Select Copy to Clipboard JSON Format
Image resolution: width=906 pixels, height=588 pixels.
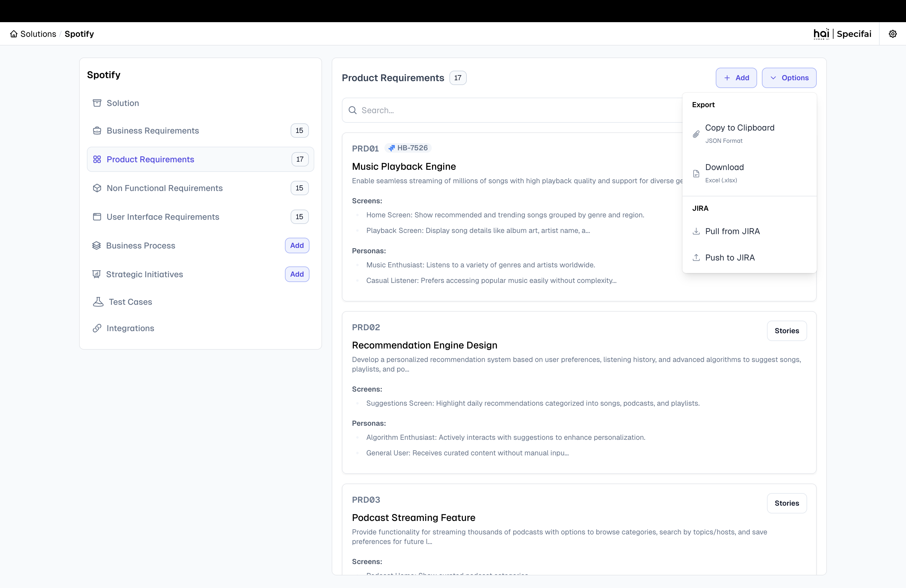click(x=749, y=134)
